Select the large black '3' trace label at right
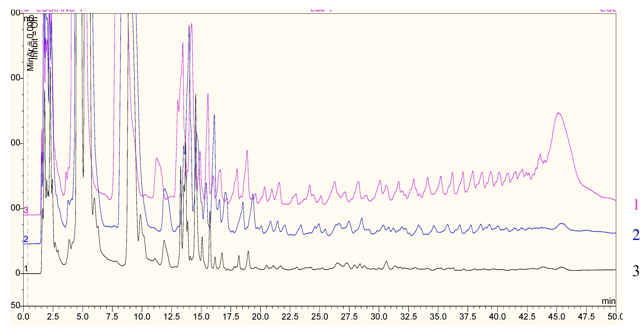Image resolution: width=644 pixels, height=334 pixels. point(636,271)
